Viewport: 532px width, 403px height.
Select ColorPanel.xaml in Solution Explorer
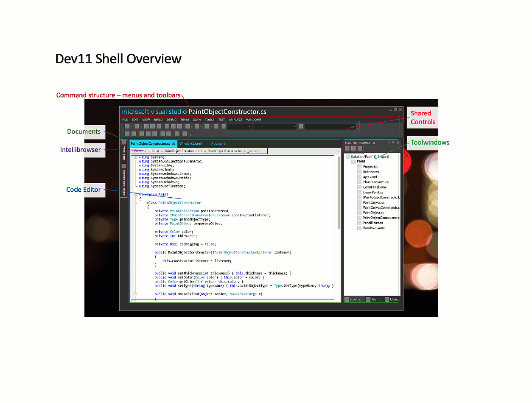[x=372, y=188]
